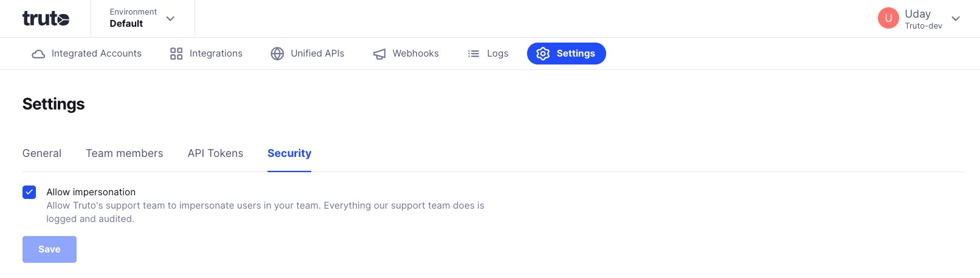This screenshot has width=980, height=278.
Task: Click the red U user avatar
Action: click(888, 18)
